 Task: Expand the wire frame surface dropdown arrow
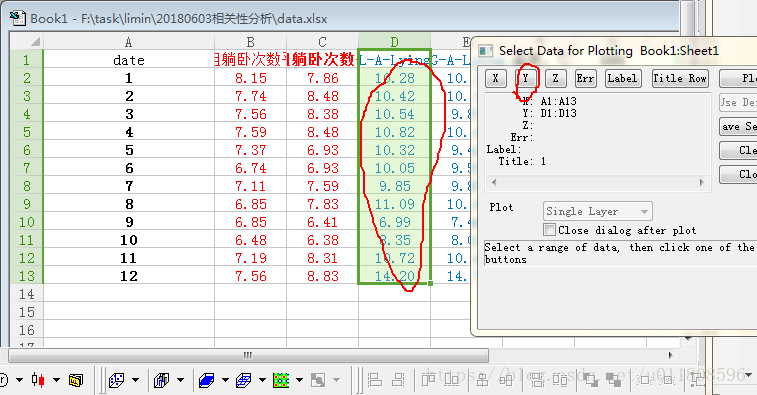(x=262, y=380)
